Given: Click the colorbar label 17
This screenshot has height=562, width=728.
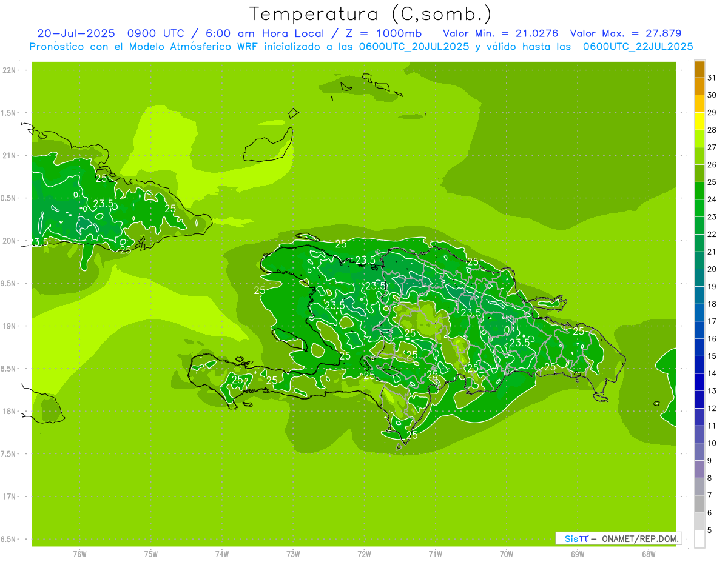Looking at the screenshot, I should pos(712,321).
